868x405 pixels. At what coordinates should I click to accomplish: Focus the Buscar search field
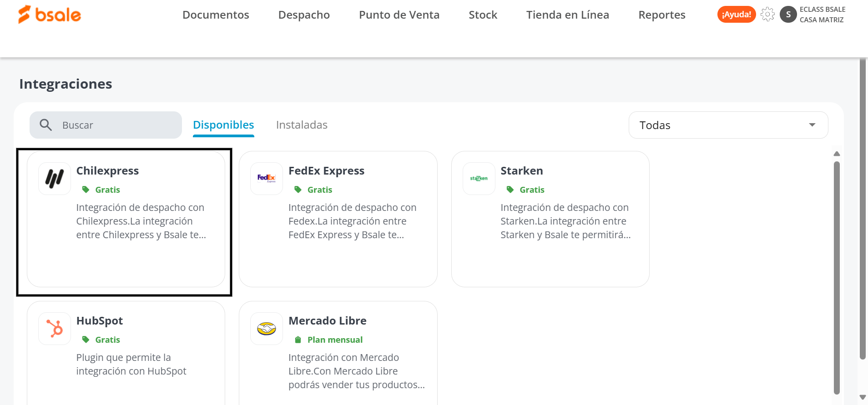point(106,125)
